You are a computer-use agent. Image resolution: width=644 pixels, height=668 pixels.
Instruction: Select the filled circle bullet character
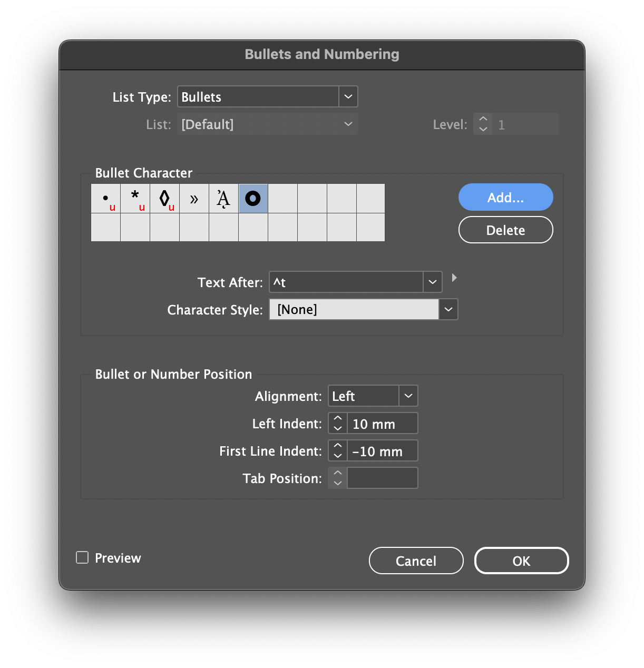point(253,199)
